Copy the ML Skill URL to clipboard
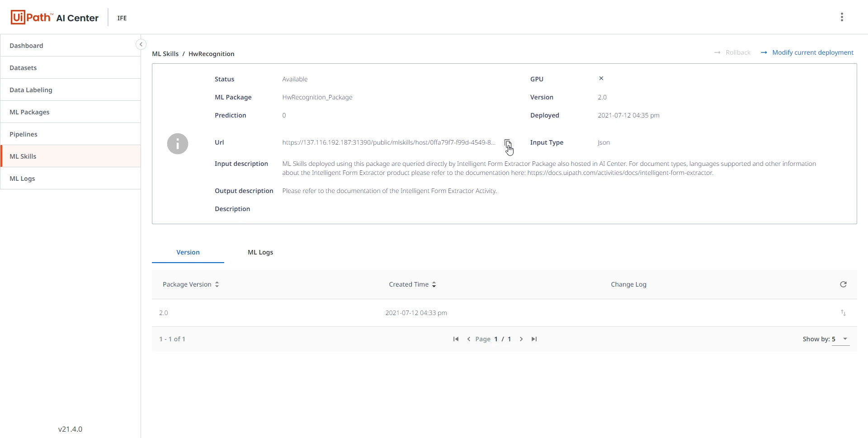The image size is (868, 438). (508, 143)
